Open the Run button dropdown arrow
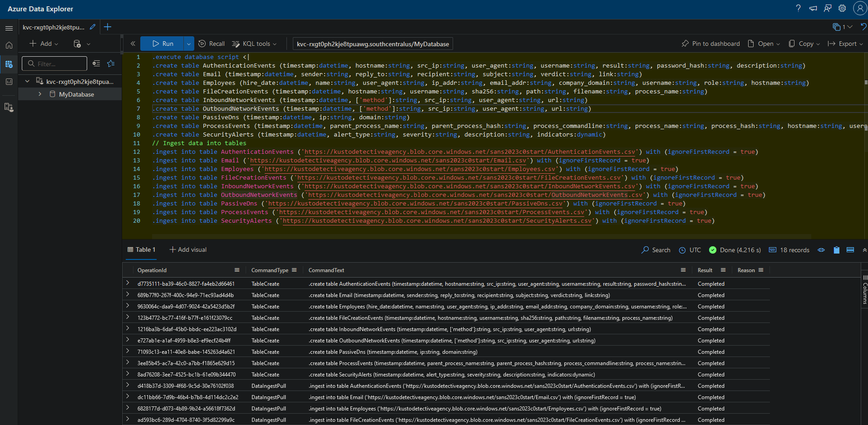 [x=189, y=44]
